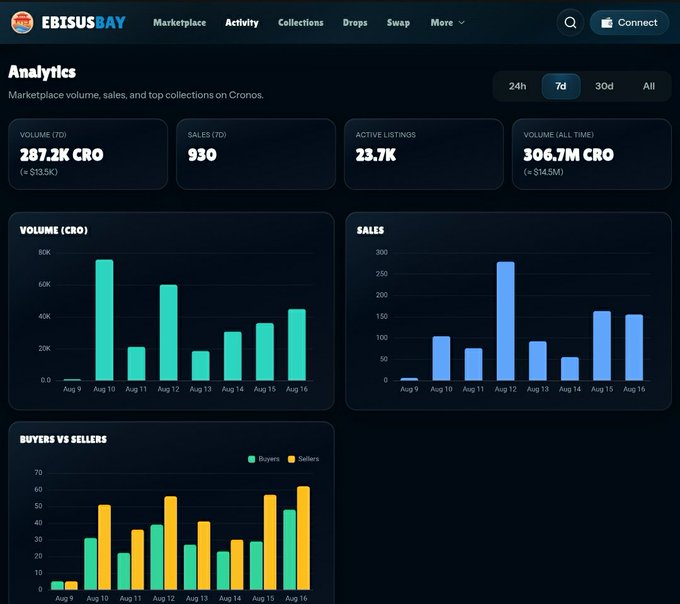Viewport: 680px width, 604px height.
Task: Open the Drops menu item
Action: (355, 23)
